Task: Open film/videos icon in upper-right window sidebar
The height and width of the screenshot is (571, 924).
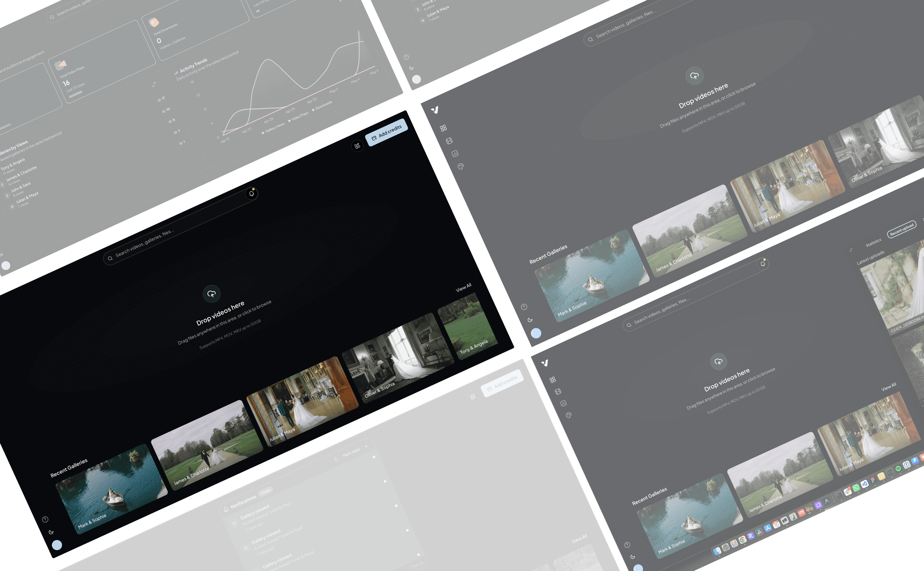Action: pyautogui.click(x=449, y=141)
